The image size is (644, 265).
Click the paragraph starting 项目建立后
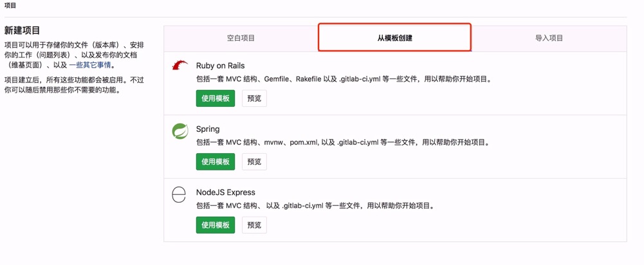[x=75, y=85]
